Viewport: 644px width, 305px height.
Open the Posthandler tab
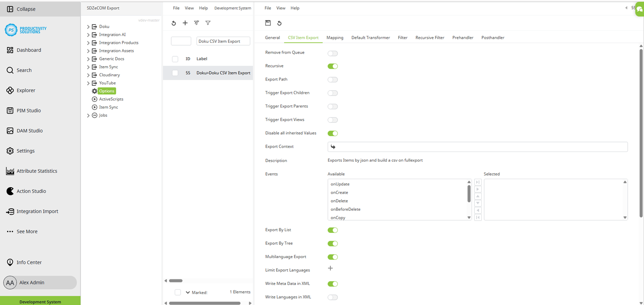tap(493, 38)
